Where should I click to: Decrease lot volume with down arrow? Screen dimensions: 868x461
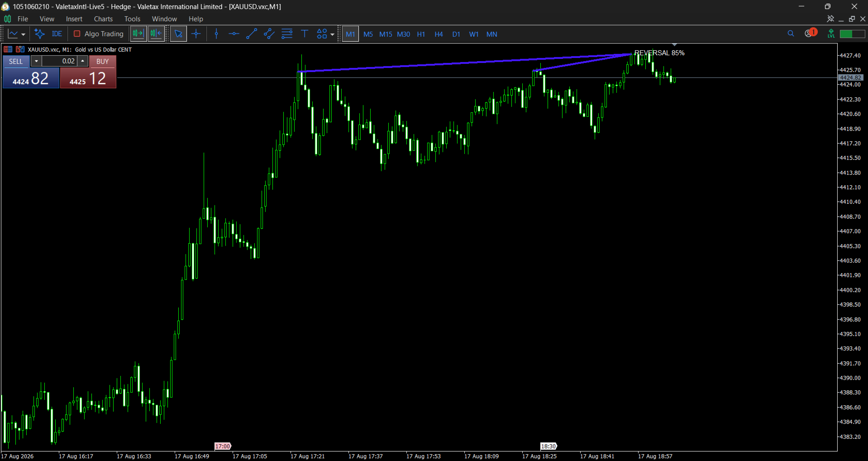pos(36,61)
